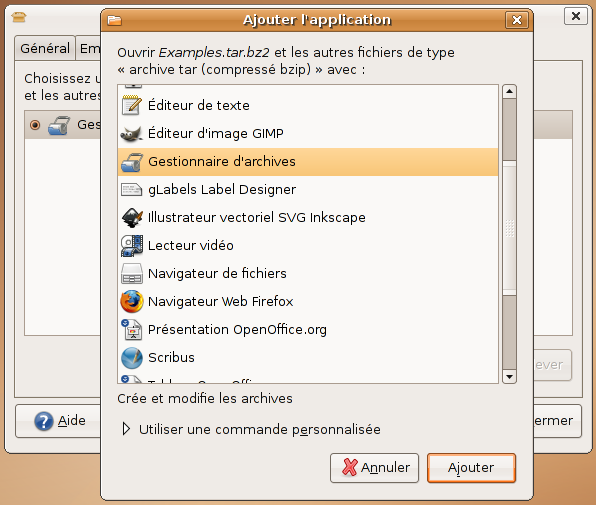Toggle the archive manager radio button
Image resolution: width=596 pixels, height=505 pixels.
click(x=35, y=125)
